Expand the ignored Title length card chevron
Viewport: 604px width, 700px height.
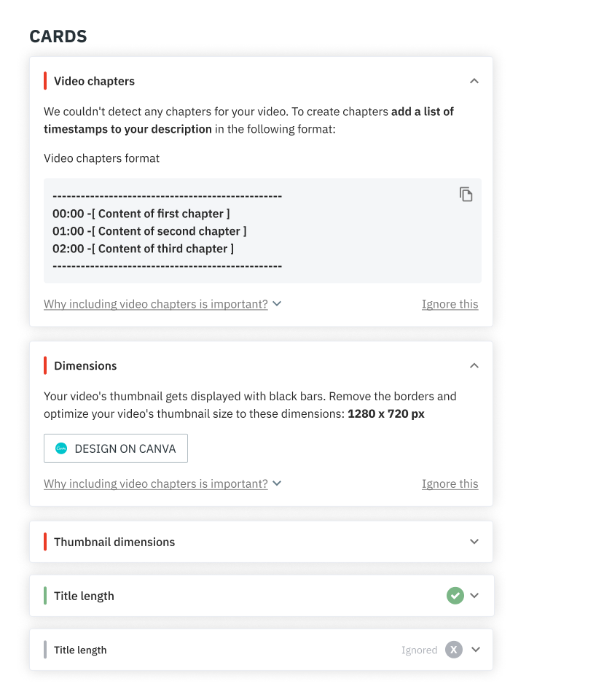476,650
